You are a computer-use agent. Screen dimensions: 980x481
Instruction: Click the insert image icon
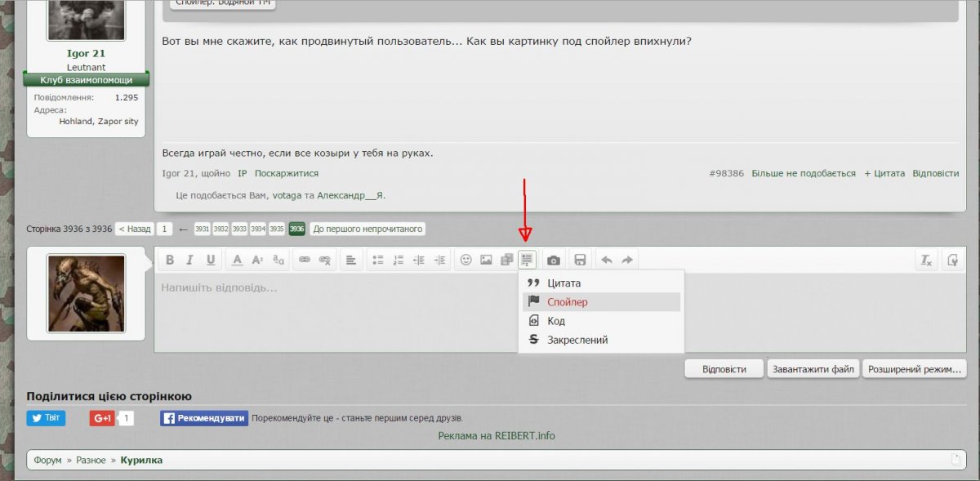(x=486, y=260)
